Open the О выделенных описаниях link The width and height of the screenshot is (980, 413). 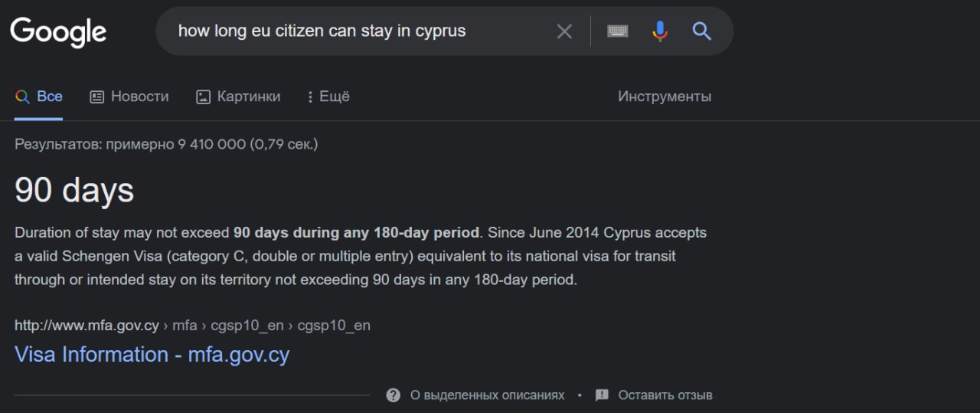click(487, 395)
